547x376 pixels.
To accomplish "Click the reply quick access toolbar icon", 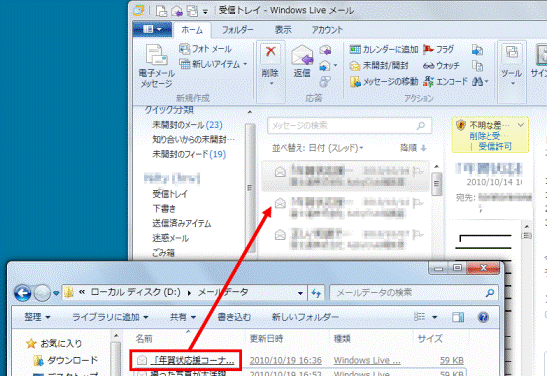I will (x=177, y=11).
